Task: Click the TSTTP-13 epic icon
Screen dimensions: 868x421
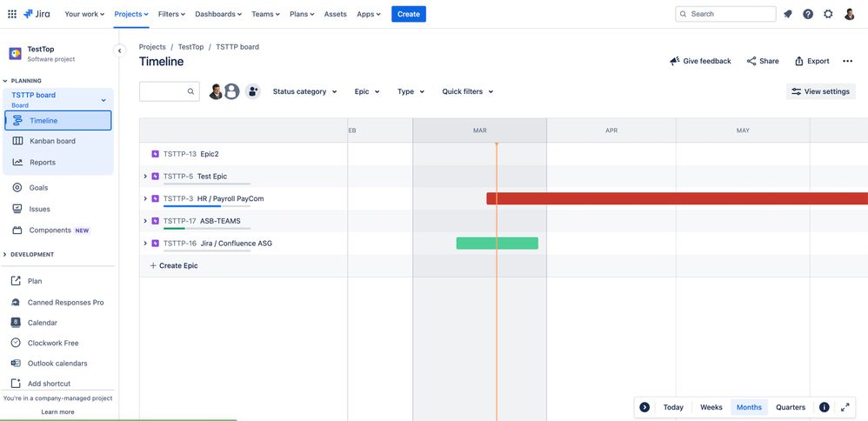Action: tap(155, 154)
